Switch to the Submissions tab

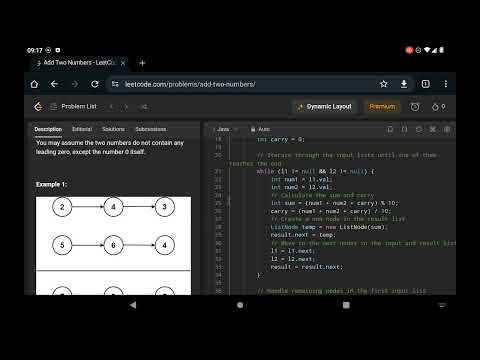click(x=151, y=129)
